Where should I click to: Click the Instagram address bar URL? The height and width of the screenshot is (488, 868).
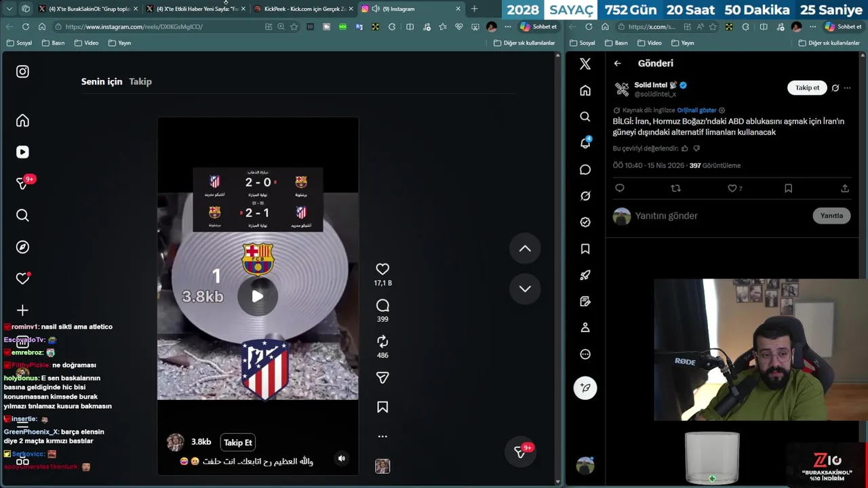tap(134, 26)
